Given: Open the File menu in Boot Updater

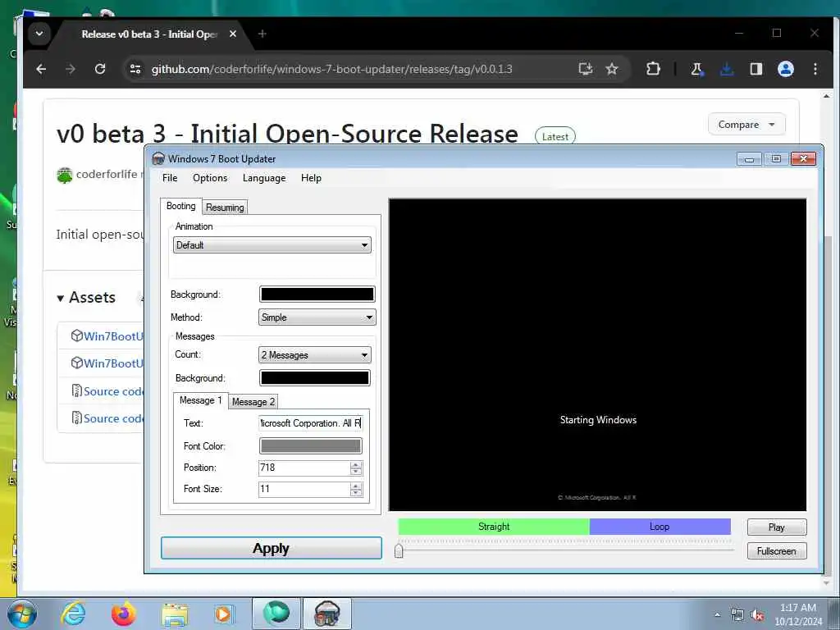Looking at the screenshot, I should point(170,178).
